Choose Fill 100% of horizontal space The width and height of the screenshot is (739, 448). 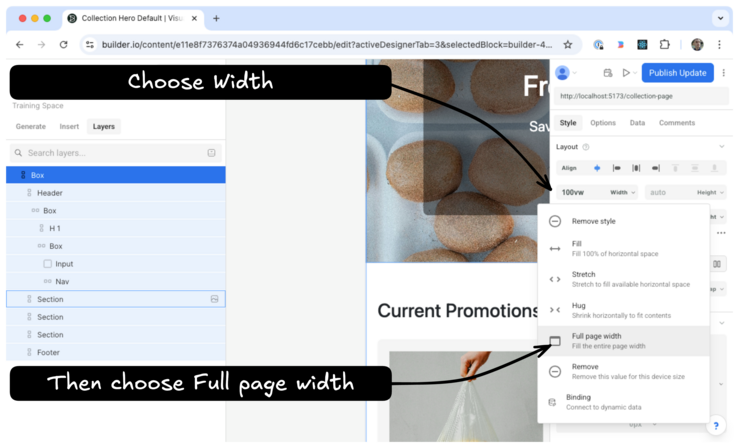coord(624,249)
